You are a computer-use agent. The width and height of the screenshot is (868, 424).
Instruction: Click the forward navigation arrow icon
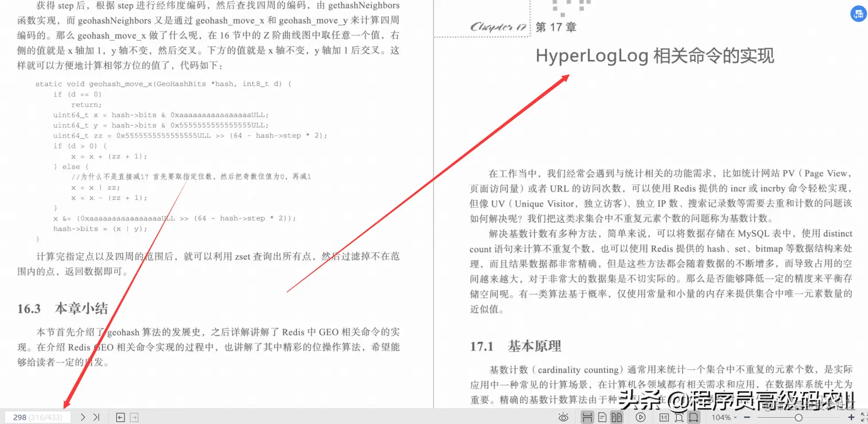pyautogui.click(x=135, y=417)
